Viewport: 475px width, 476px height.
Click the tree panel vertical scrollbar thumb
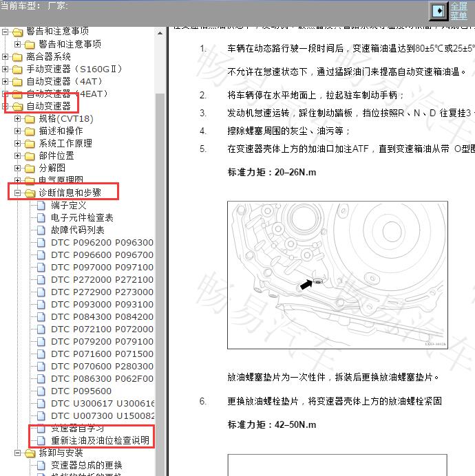pyautogui.click(x=160, y=284)
